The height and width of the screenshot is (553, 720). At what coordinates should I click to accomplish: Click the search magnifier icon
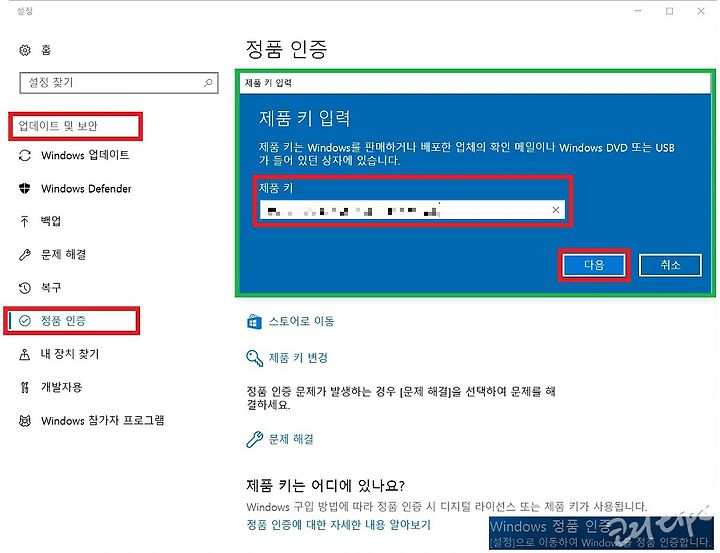208,83
